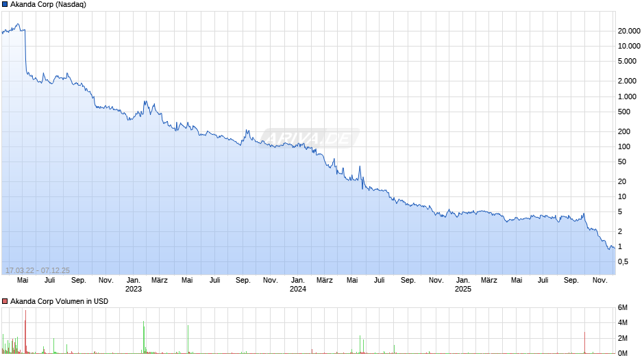The image size is (644, 360).
Task: Click the 20.000 price axis label
Action: click(629, 31)
